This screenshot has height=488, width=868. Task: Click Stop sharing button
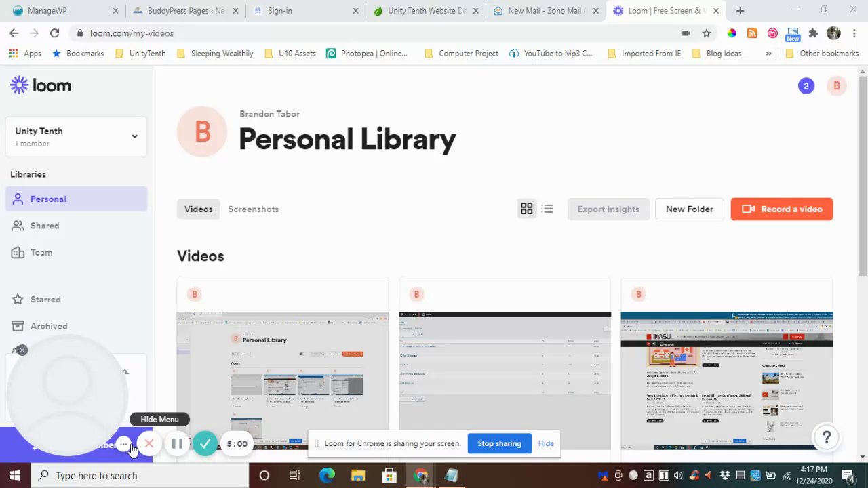click(499, 444)
